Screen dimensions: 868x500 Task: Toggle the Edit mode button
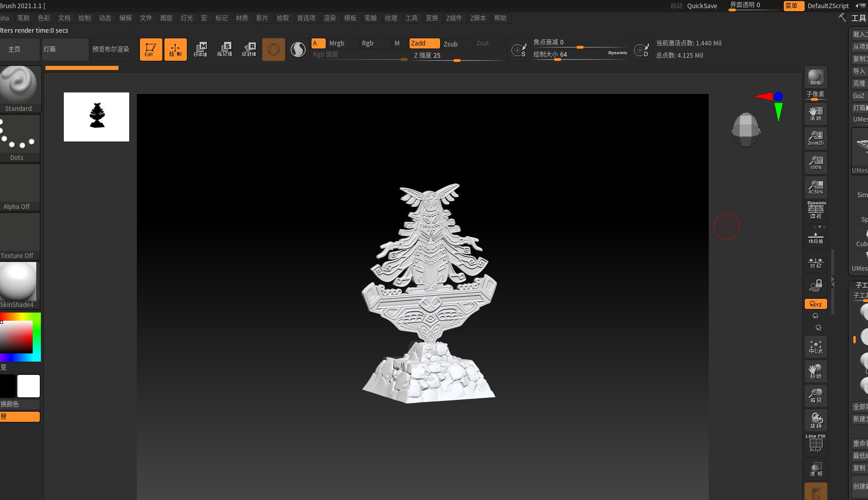151,50
